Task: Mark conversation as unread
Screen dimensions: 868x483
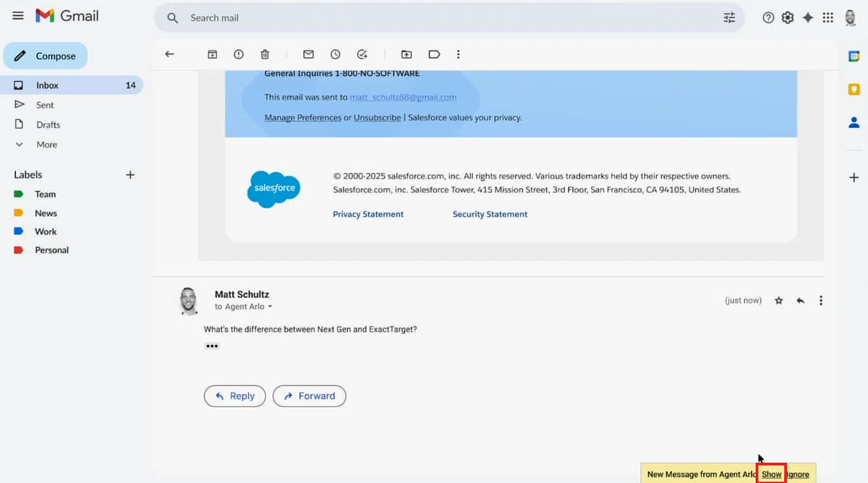Action: tap(308, 54)
